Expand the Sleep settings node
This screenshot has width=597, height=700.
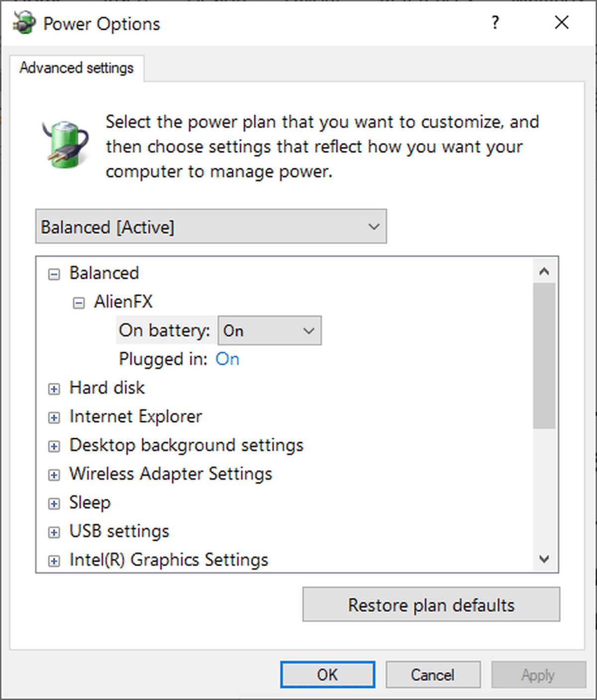coord(54,503)
